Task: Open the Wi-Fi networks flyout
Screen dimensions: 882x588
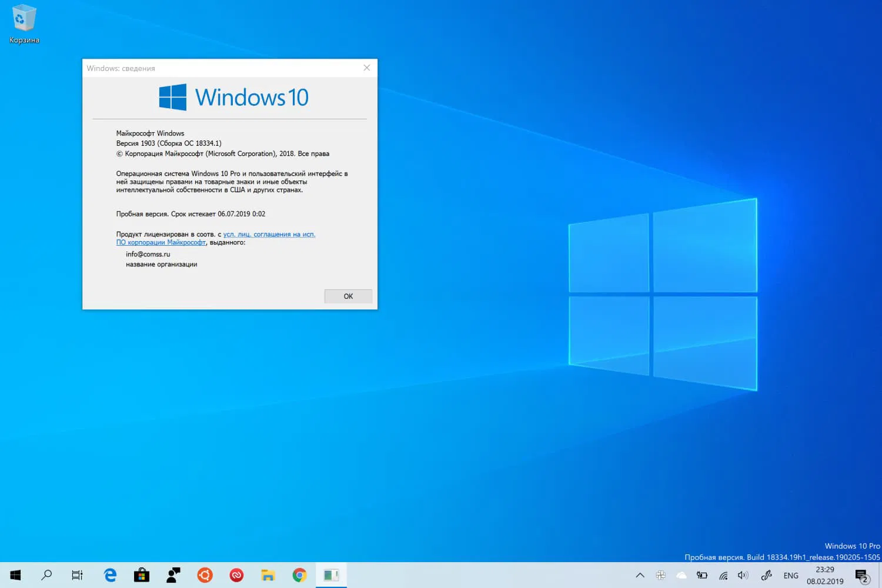Action: tap(723, 575)
